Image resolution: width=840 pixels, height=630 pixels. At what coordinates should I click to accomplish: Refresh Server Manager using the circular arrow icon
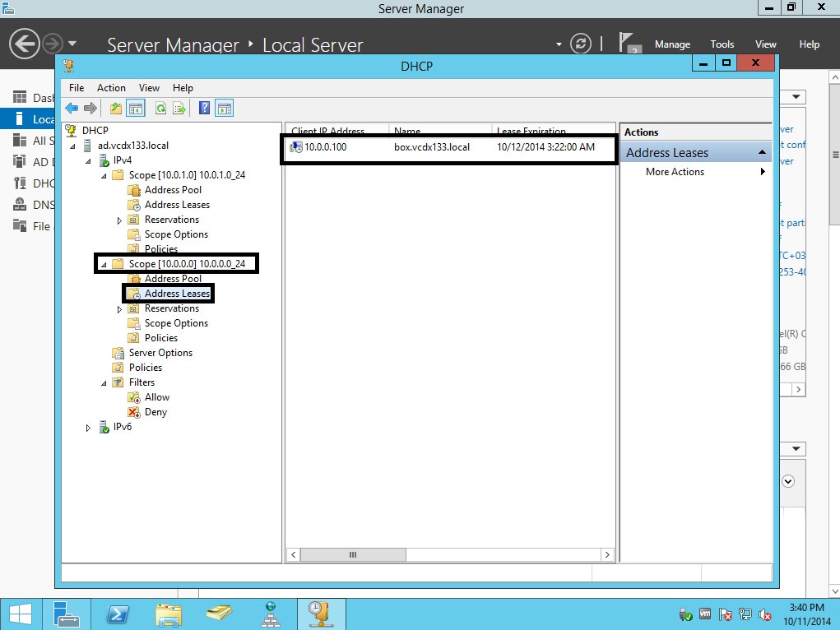click(581, 44)
